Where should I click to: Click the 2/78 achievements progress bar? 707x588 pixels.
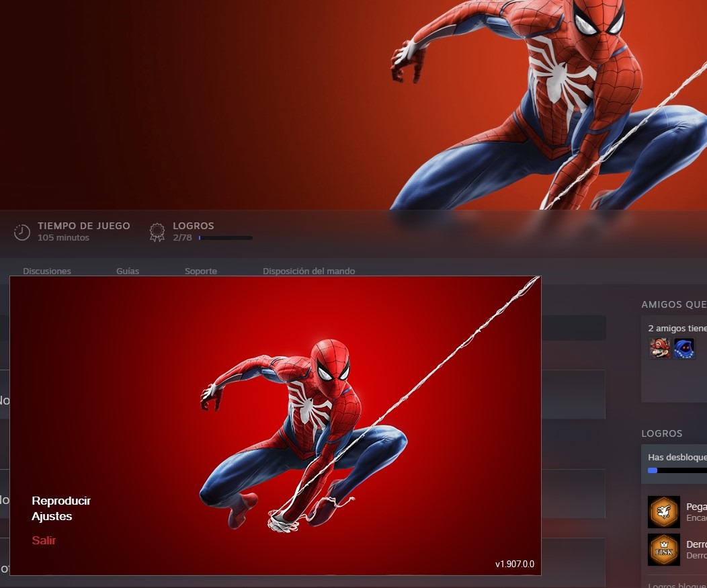(225, 238)
